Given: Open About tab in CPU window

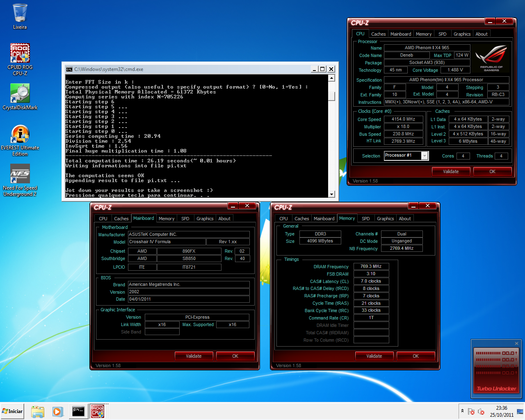Looking at the screenshot, I should tap(482, 34).
